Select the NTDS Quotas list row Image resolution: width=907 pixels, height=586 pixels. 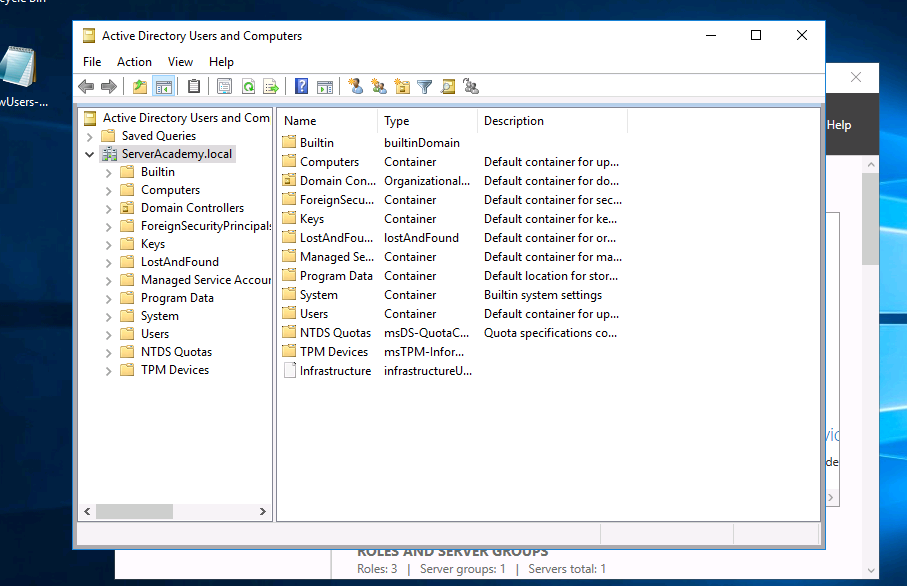[454, 333]
